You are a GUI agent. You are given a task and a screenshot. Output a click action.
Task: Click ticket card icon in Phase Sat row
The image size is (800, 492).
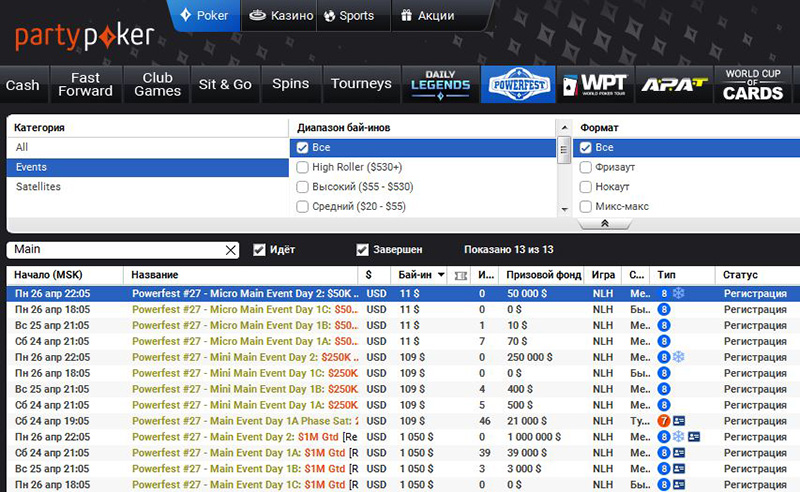tap(679, 421)
